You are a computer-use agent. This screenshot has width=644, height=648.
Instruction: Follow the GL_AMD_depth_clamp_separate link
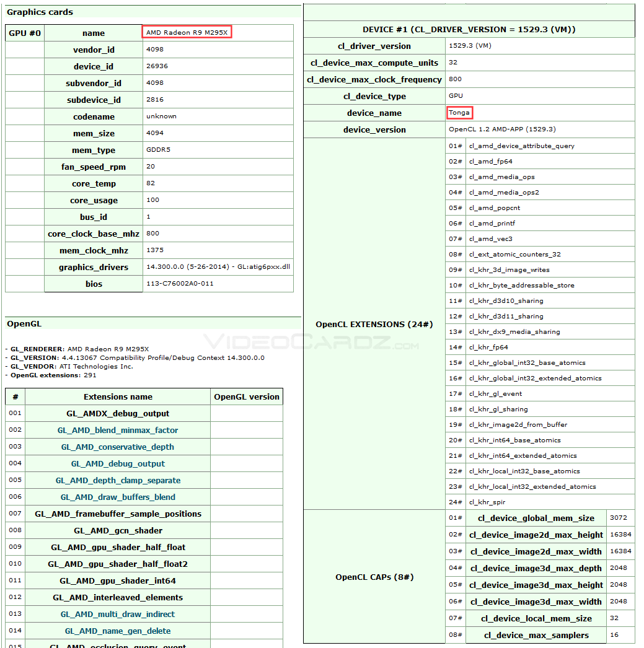118,480
